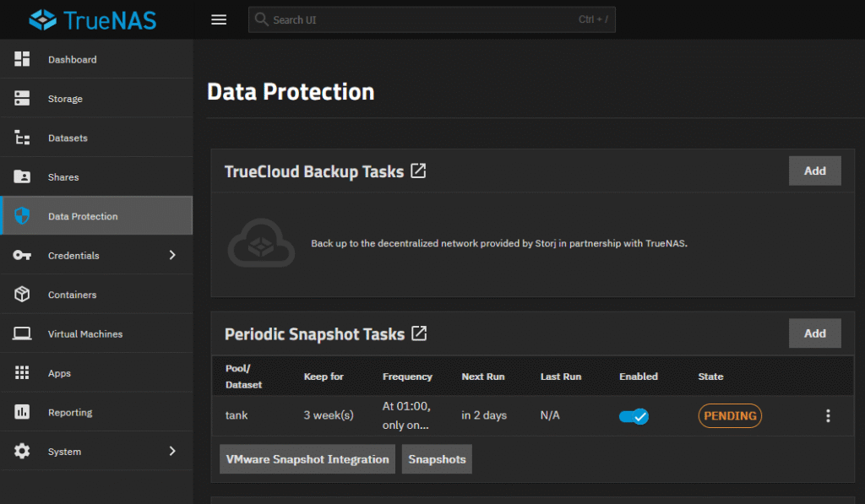
Task: Disable the tank snapshot task toggle
Action: point(634,416)
